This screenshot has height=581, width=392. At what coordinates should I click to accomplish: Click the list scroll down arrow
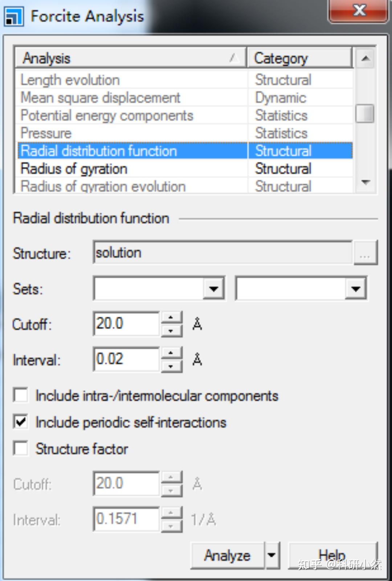click(365, 182)
